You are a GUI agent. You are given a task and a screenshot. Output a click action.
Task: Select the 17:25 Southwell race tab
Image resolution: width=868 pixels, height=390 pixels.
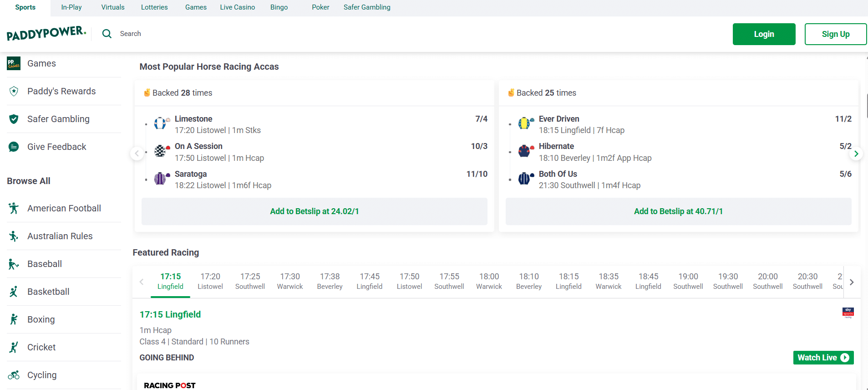pyautogui.click(x=250, y=282)
